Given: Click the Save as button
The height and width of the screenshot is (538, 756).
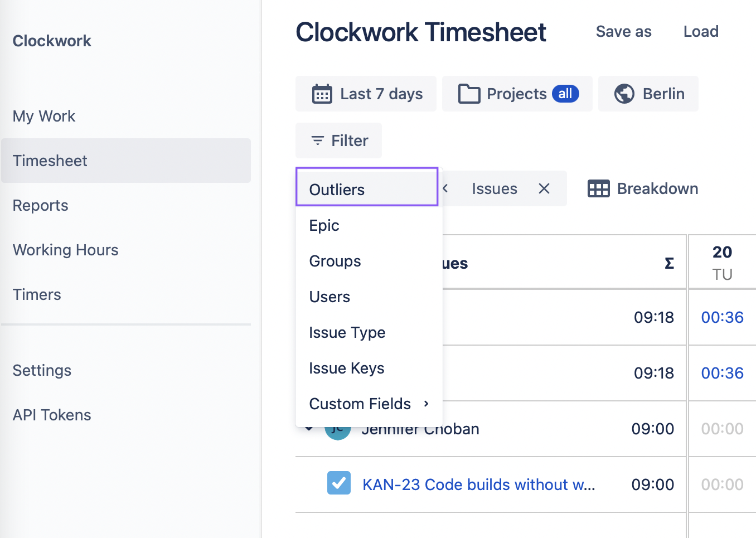Looking at the screenshot, I should tap(623, 32).
